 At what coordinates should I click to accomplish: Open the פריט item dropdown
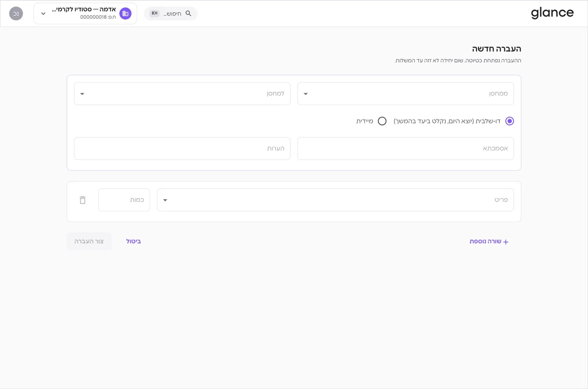[x=335, y=200]
